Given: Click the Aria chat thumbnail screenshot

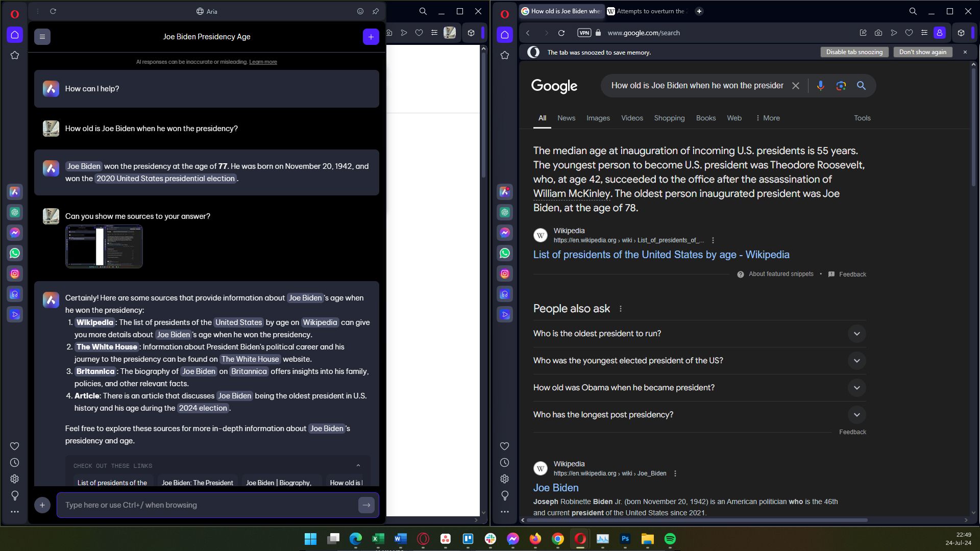Looking at the screenshot, I should (104, 246).
